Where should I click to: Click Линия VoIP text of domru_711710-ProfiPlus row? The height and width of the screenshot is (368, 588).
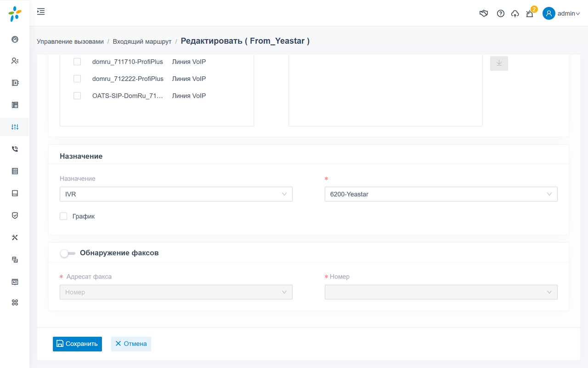pyautogui.click(x=189, y=62)
